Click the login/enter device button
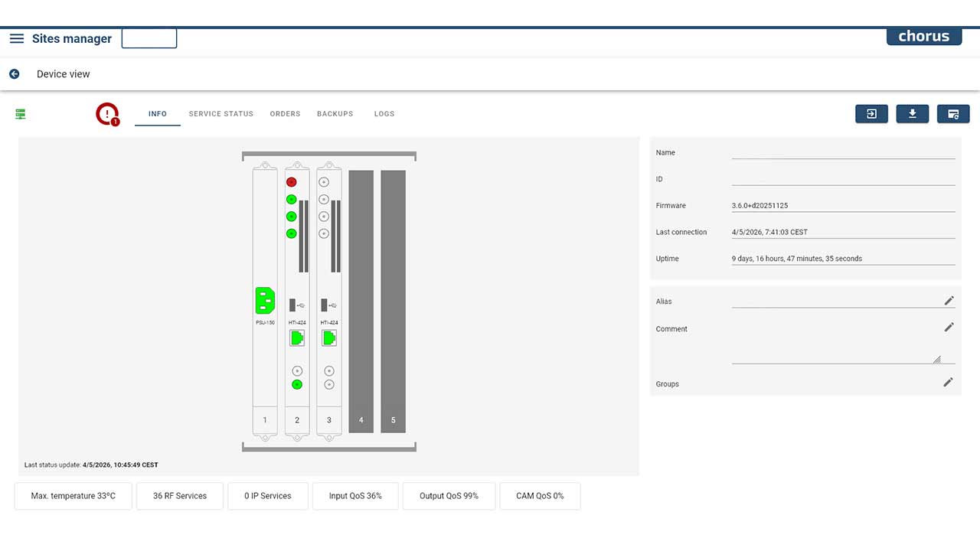The width and height of the screenshot is (980, 551). point(871,114)
